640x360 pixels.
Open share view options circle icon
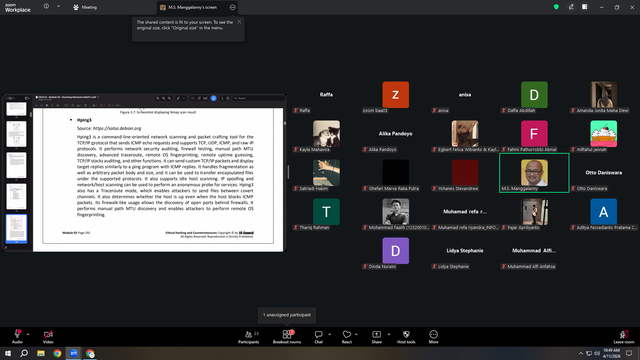(232, 7)
